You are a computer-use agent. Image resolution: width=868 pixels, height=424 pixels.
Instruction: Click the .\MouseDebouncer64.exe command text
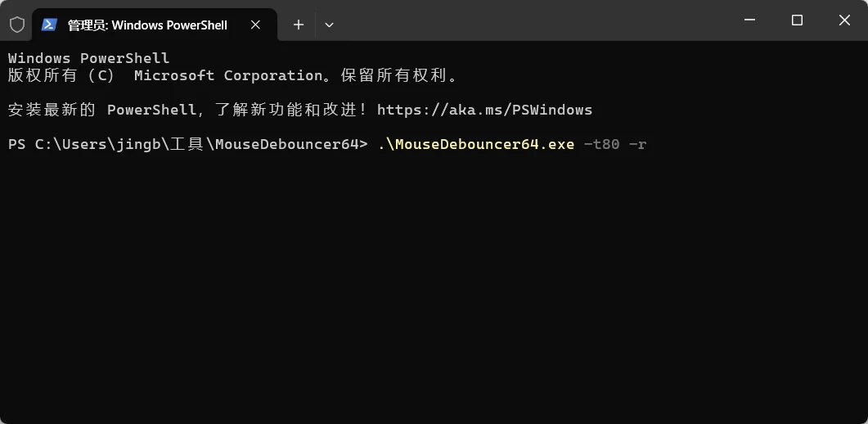(x=476, y=145)
